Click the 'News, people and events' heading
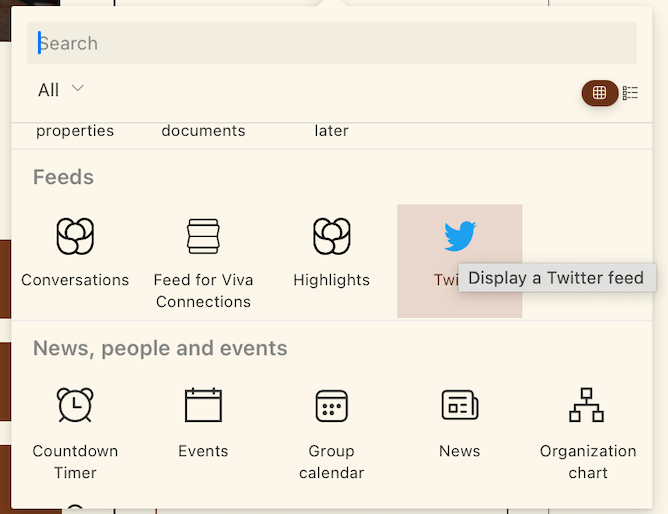668x514 pixels. [x=160, y=348]
